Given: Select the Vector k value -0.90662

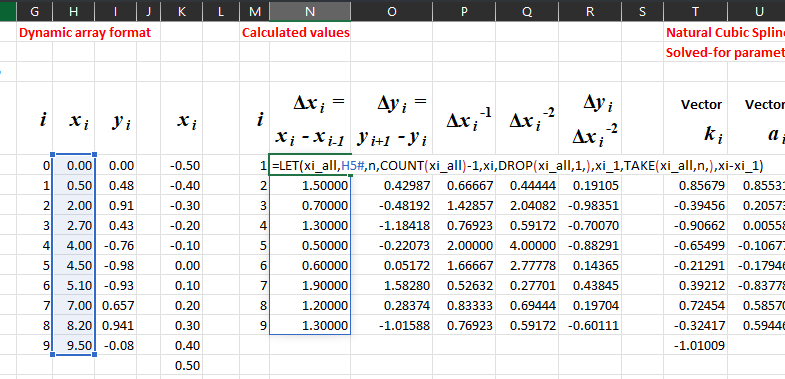Looking at the screenshot, I should [x=696, y=226].
